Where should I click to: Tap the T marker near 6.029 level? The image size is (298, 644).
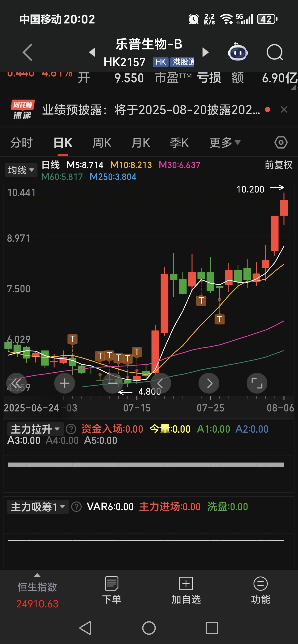tap(73, 339)
